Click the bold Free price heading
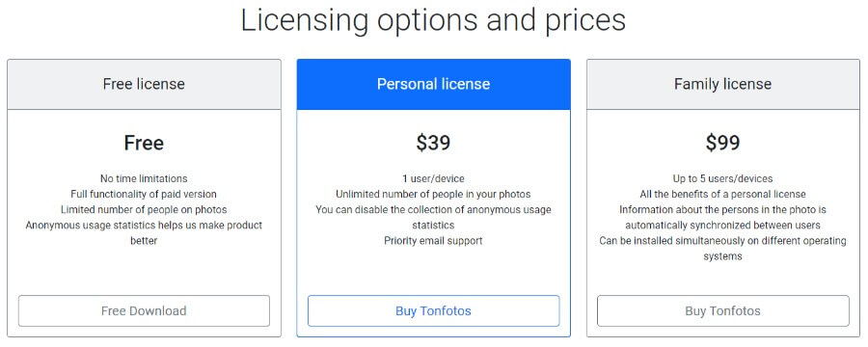The height and width of the screenshot is (347, 868). pos(144,143)
